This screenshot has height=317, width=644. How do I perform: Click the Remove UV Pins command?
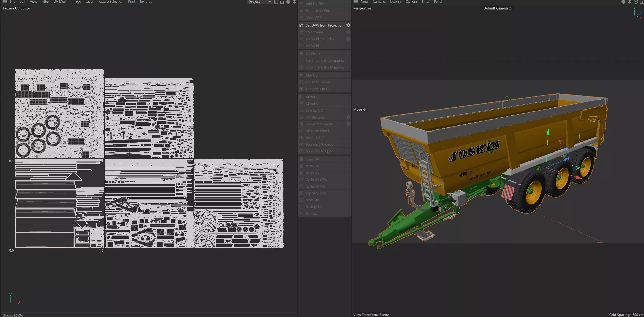point(325,10)
